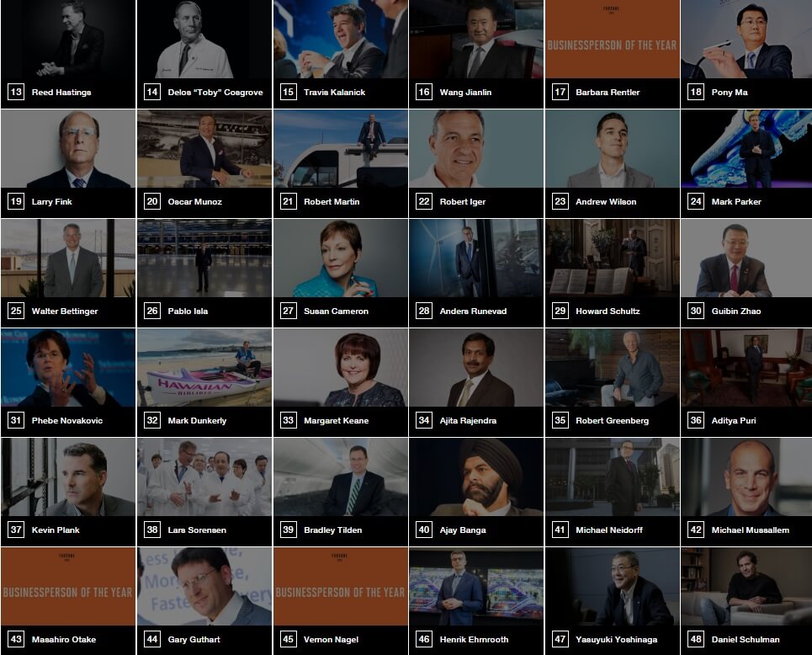This screenshot has height=655, width=812.
Task: Click the rank 43 badge for Masahiro Otake
Action: click(16, 639)
